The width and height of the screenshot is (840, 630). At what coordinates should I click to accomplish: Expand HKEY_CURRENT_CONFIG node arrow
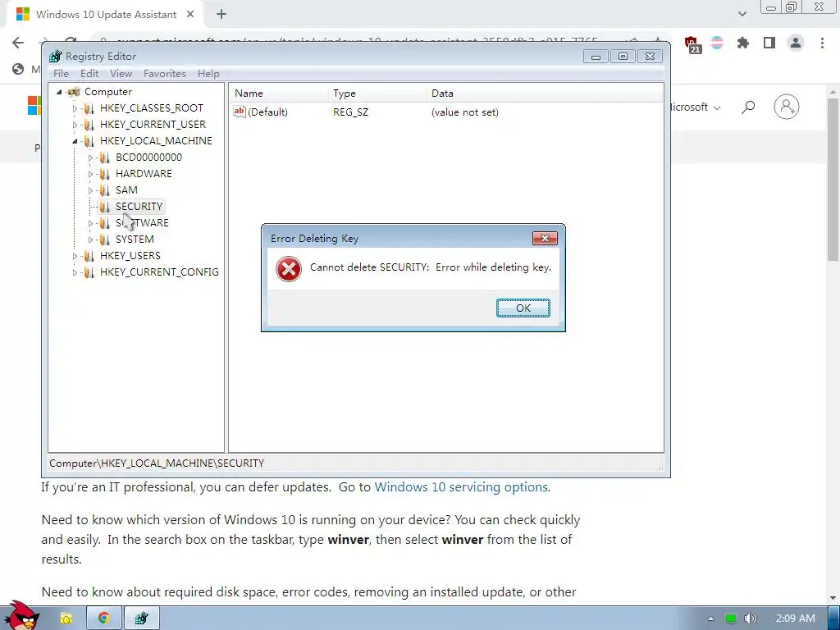tap(75, 272)
